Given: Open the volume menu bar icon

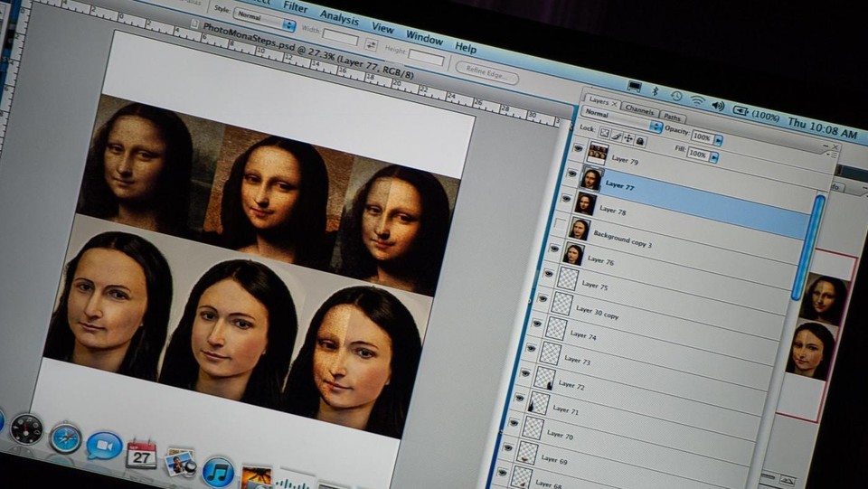Looking at the screenshot, I should (x=718, y=105).
